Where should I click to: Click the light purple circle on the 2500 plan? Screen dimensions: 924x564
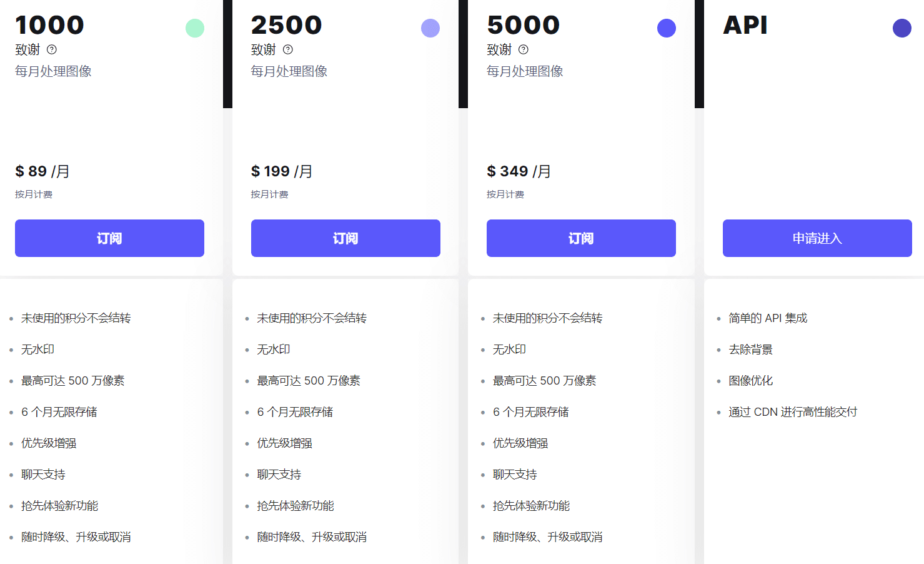pos(430,28)
